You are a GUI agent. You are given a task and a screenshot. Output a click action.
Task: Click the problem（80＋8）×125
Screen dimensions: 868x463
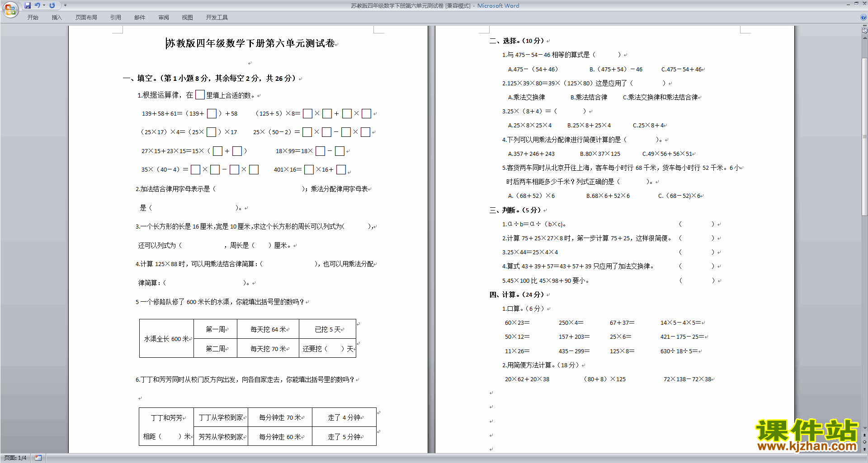605,379
